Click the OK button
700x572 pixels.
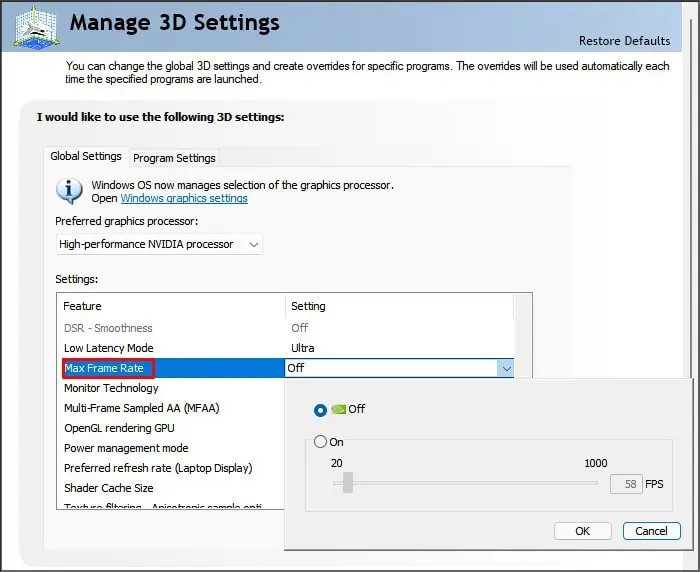[583, 531]
